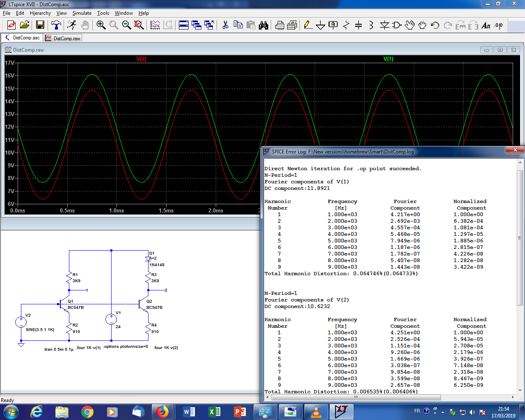This screenshot has height=420, width=525.
Task: Click the Cut scissors icon
Action: (225, 25)
